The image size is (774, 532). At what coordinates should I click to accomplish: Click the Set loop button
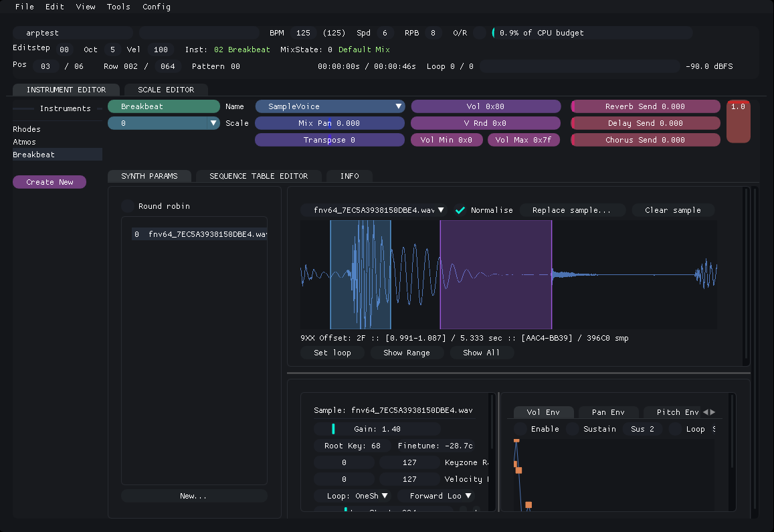pos(332,352)
